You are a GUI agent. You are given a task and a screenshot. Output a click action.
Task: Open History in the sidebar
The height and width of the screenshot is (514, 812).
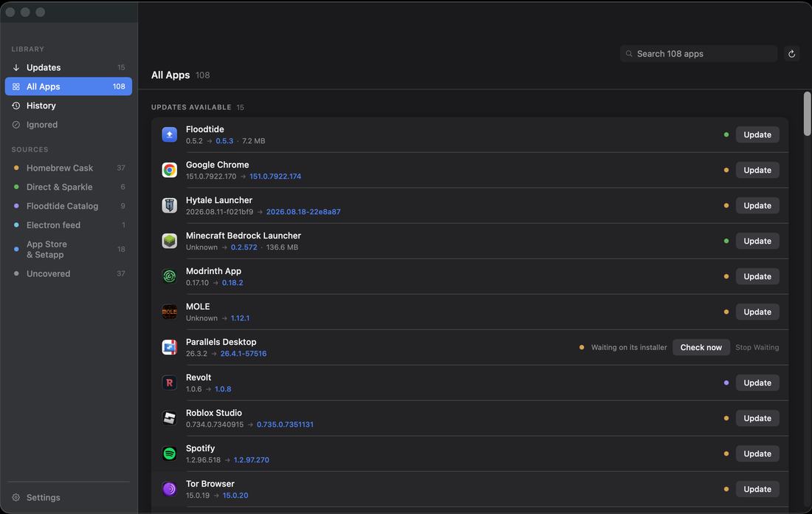tap(69, 106)
